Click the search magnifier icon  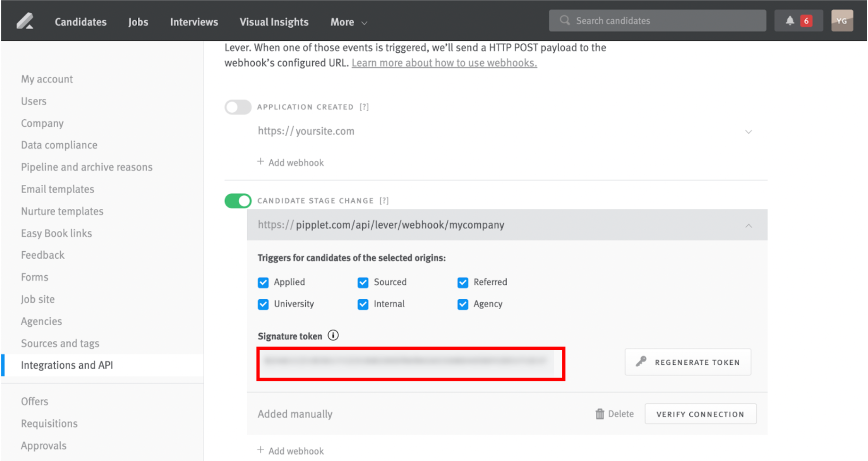565,20
